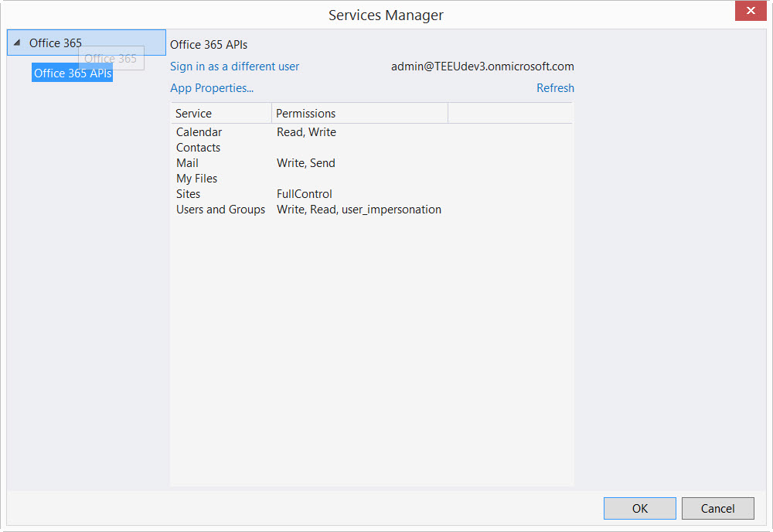This screenshot has height=532, width=773.
Task: Click the Refresh link
Action: point(555,88)
